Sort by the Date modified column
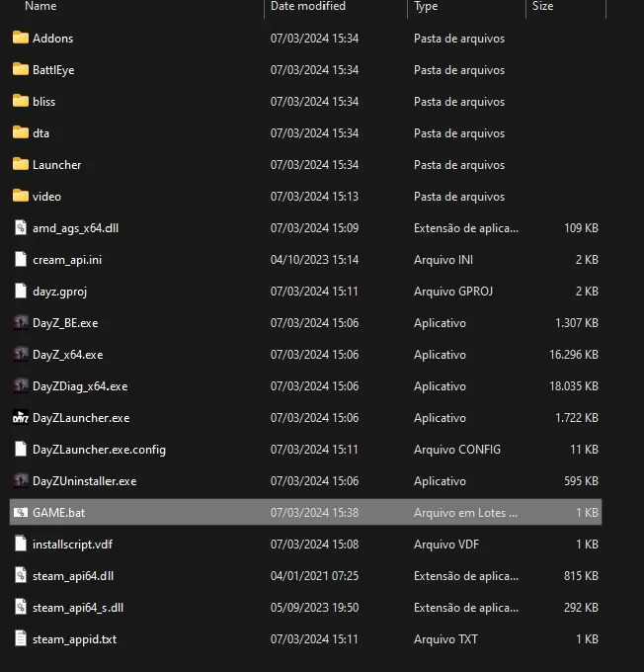644x672 pixels. click(x=307, y=6)
